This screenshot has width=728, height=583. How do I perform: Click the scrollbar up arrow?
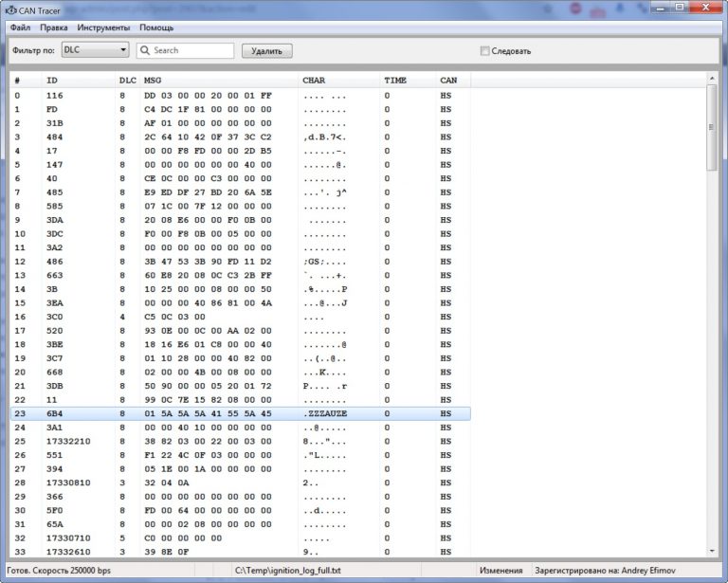click(712, 78)
